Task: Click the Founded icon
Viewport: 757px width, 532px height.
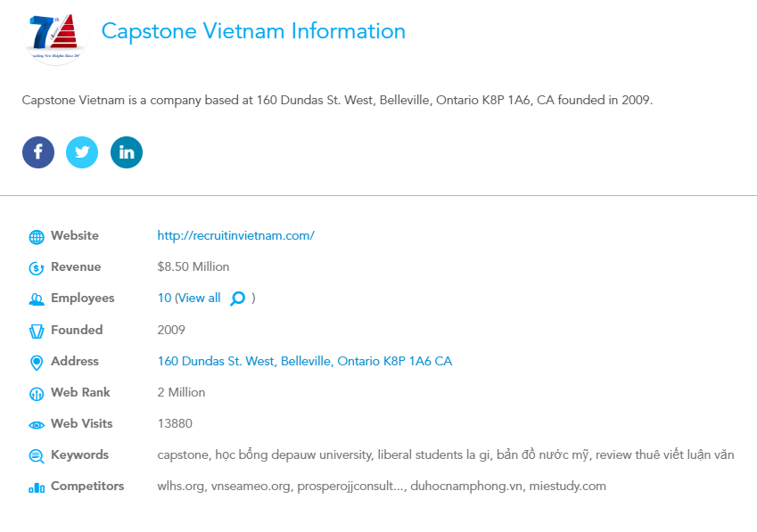Action: point(37,331)
